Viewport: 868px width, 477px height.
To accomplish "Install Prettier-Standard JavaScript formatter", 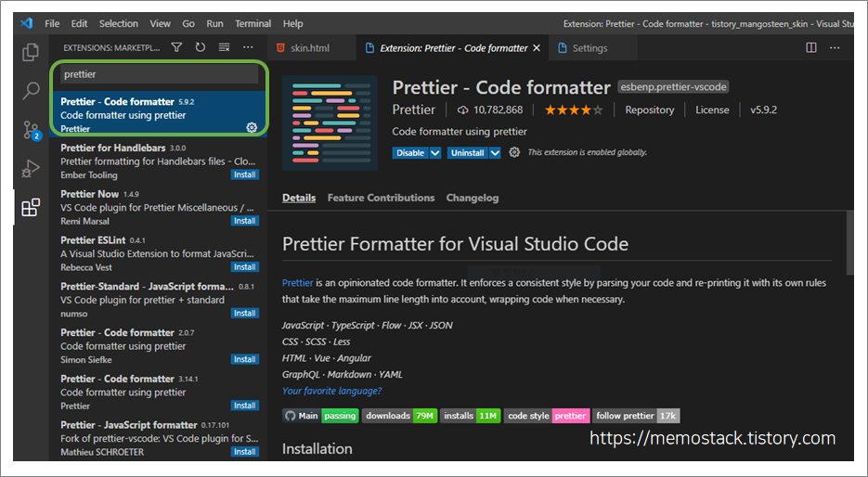I will (x=245, y=313).
